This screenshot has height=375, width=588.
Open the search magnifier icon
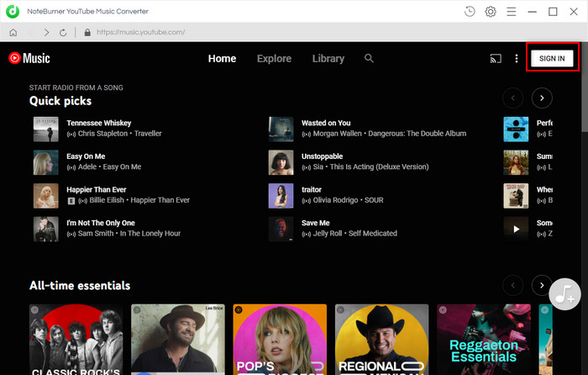pos(369,58)
